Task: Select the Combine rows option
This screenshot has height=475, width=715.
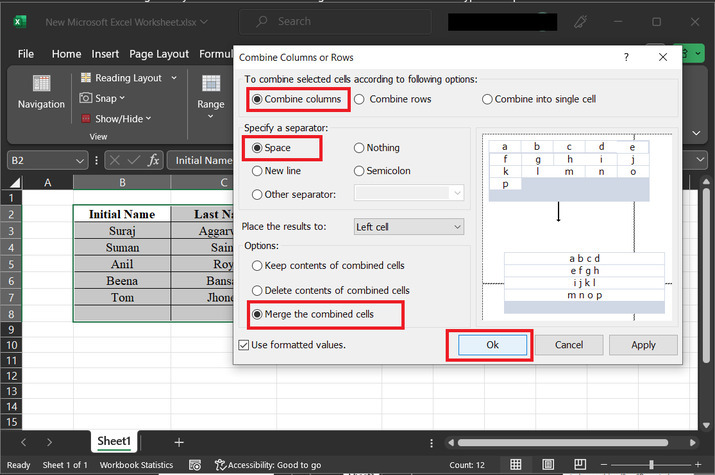Action: (x=362, y=99)
